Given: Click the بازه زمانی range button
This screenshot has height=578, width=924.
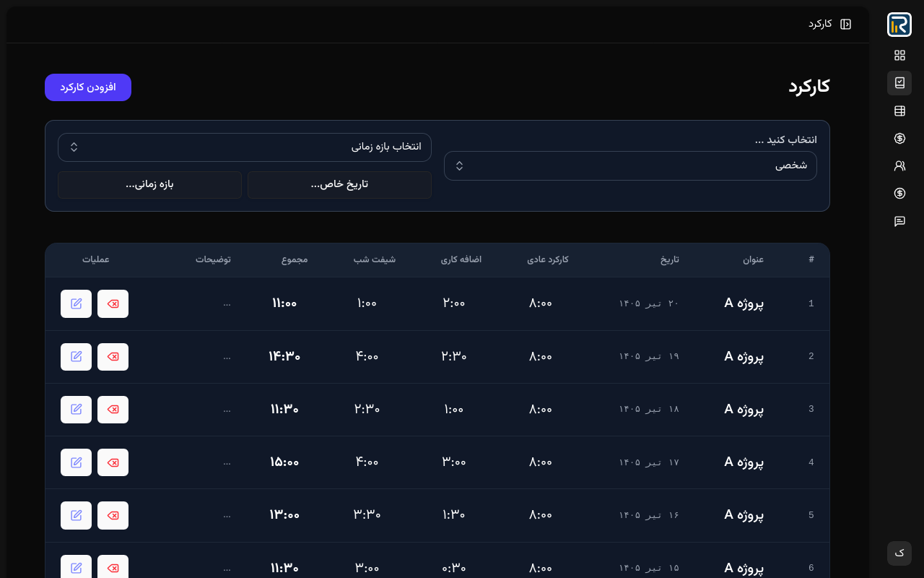Looking at the screenshot, I should 149,185.
